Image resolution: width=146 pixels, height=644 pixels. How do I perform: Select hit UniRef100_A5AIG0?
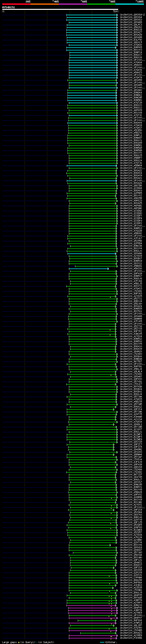(131, 268)
